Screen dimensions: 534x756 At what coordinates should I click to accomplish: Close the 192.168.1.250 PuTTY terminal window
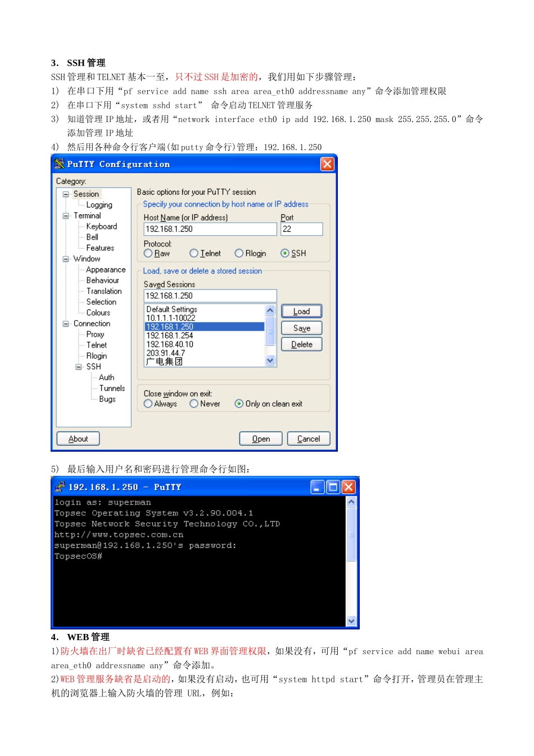point(349,487)
